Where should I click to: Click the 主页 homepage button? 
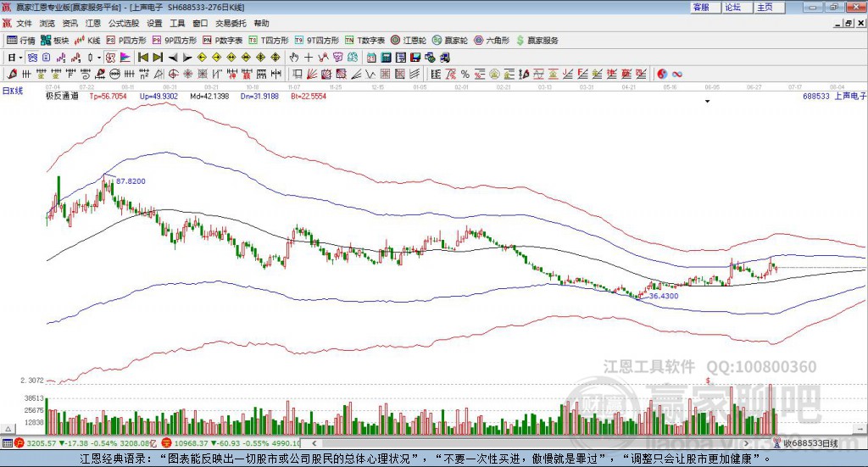pos(770,7)
